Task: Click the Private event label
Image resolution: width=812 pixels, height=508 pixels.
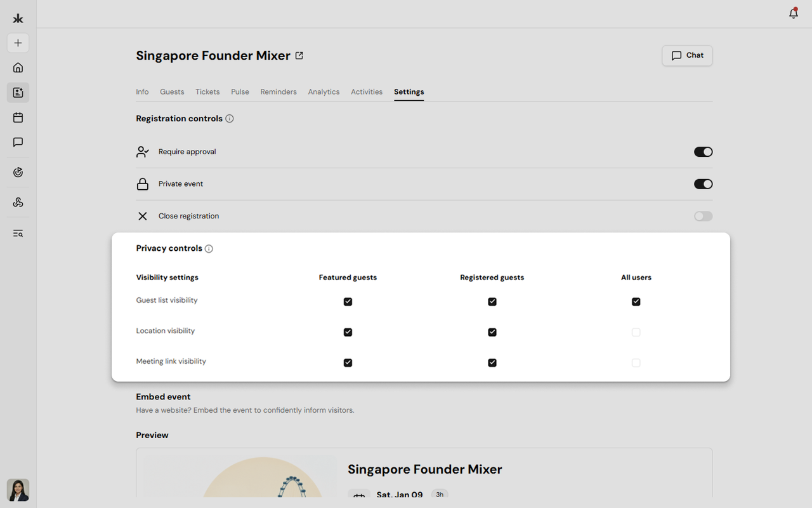Action: [x=181, y=184]
